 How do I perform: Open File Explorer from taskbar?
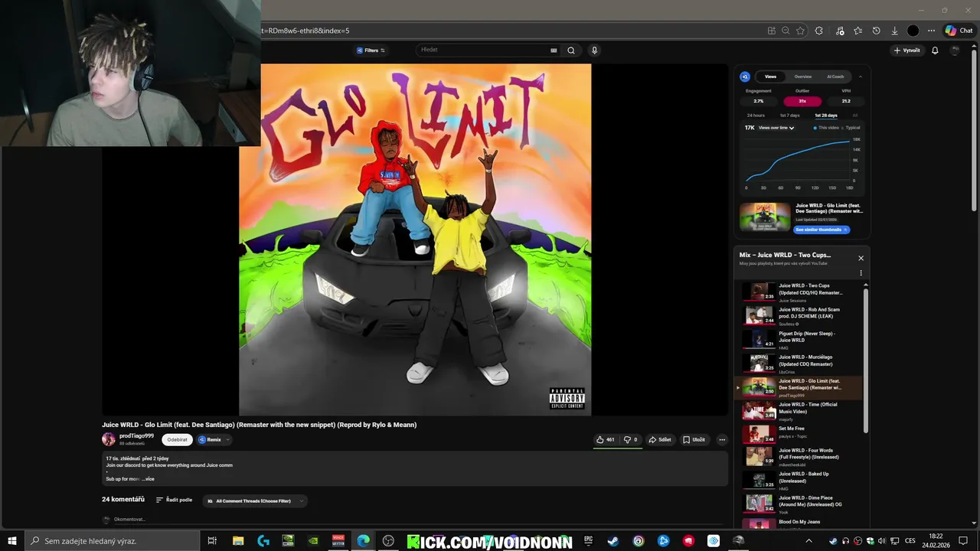click(238, 541)
